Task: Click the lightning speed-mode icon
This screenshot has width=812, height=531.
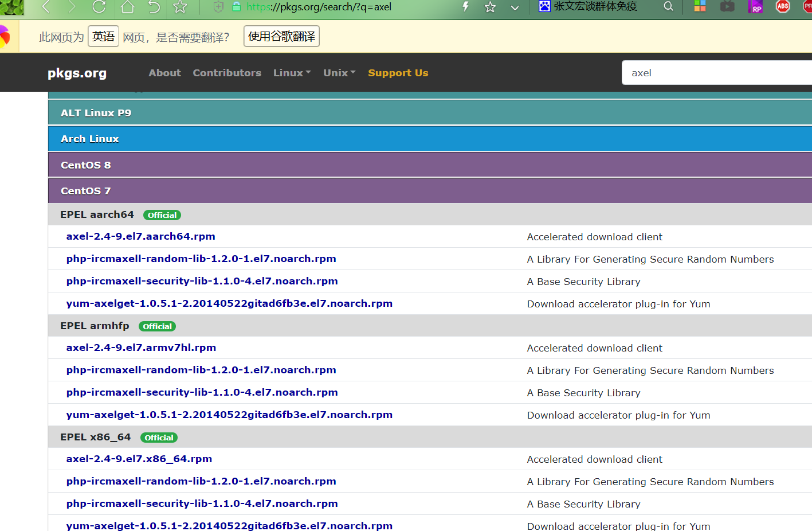Action: pyautogui.click(x=465, y=7)
